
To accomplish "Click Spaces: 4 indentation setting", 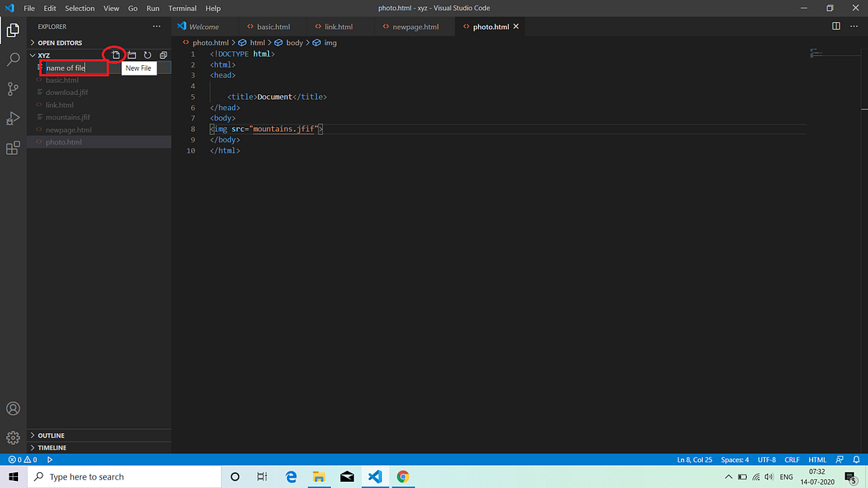I will point(734,460).
